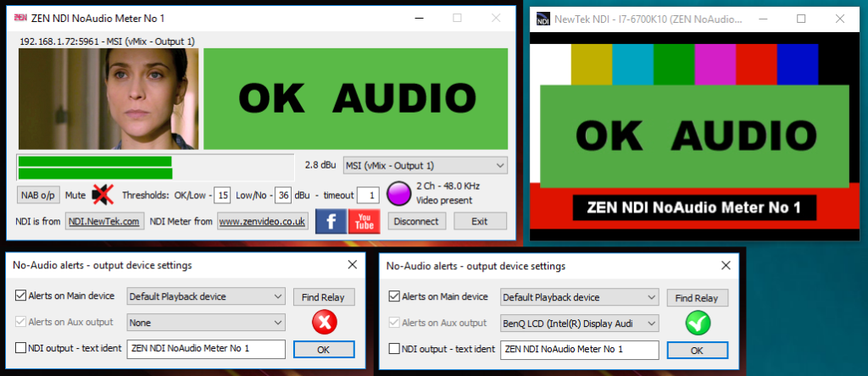Open the BenQ LCD aux output dropdown
Image resolution: width=868 pixels, height=376 pixels.
(x=580, y=323)
